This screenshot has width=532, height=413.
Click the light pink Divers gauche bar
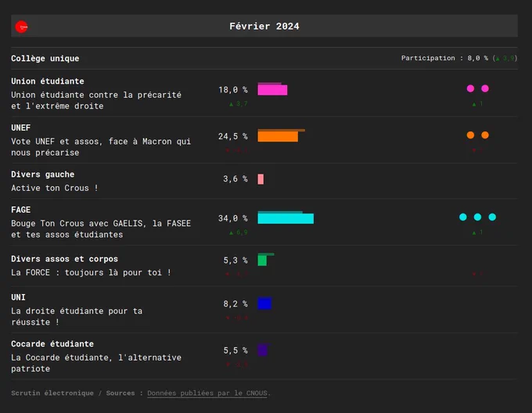tap(261, 179)
